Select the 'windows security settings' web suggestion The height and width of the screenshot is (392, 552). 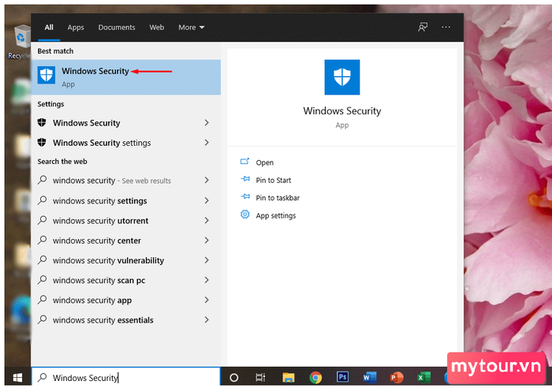tap(125, 200)
